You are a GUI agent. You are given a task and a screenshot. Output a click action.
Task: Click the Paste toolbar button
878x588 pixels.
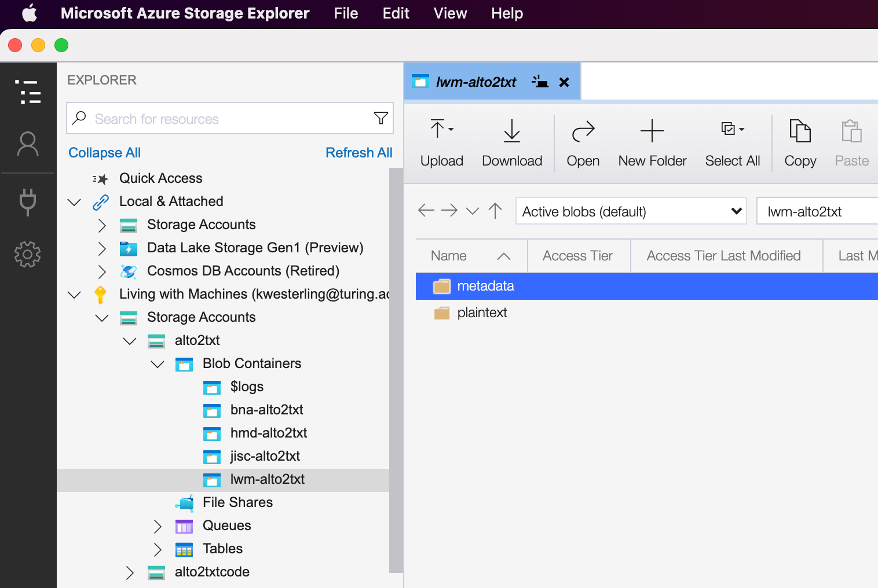[851, 144]
